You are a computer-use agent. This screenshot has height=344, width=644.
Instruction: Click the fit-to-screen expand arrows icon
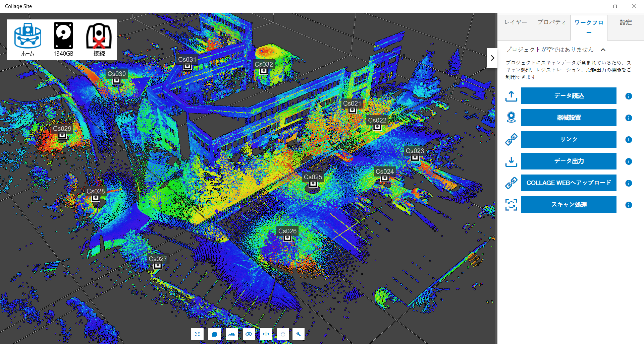197,334
